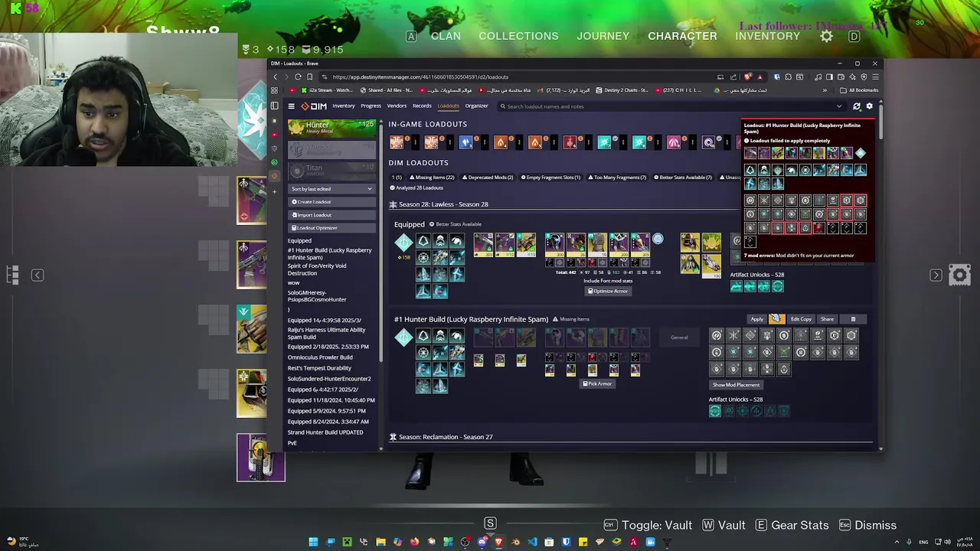Delete the #1 Hunter Build loadout

[x=853, y=319]
